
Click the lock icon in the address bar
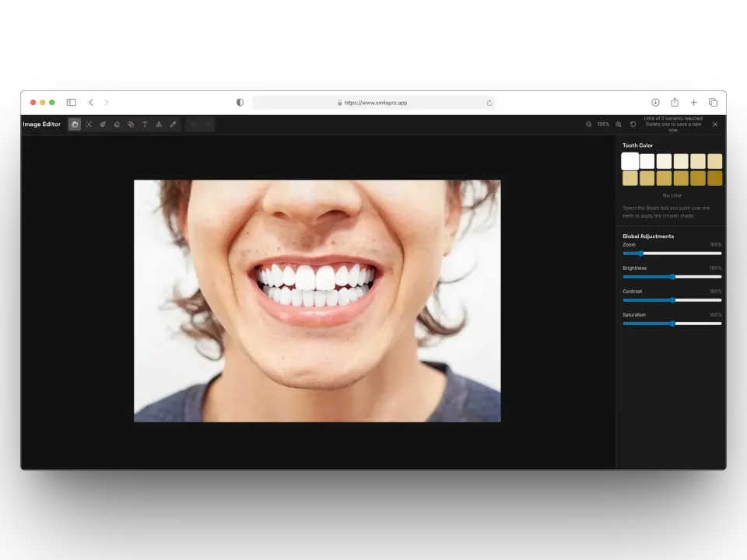[340, 103]
